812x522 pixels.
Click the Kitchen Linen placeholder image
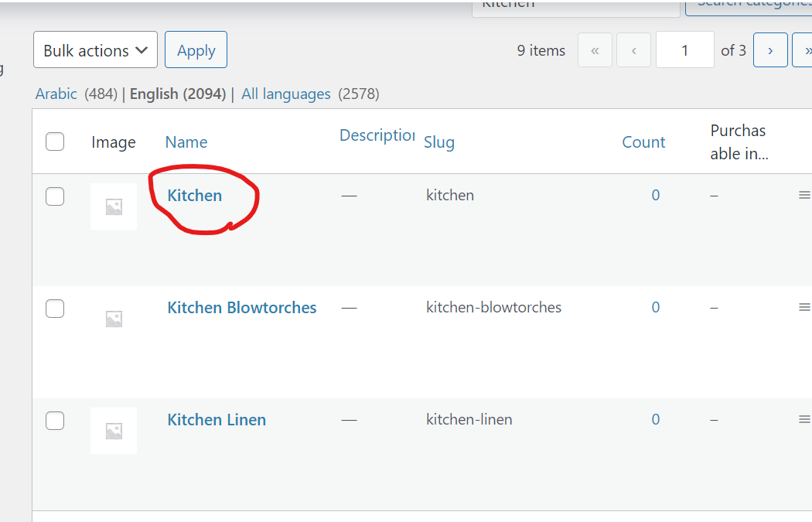(x=114, y=431)
